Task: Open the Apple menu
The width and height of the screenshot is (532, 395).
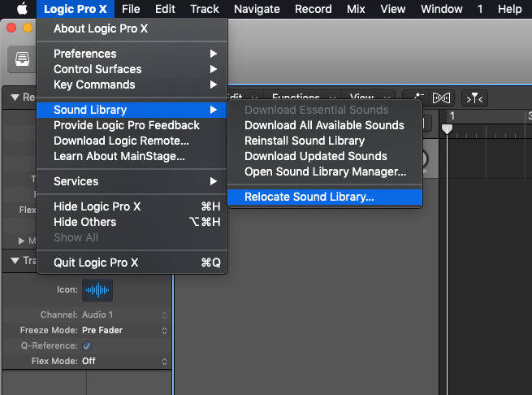Action: [22, 9]
